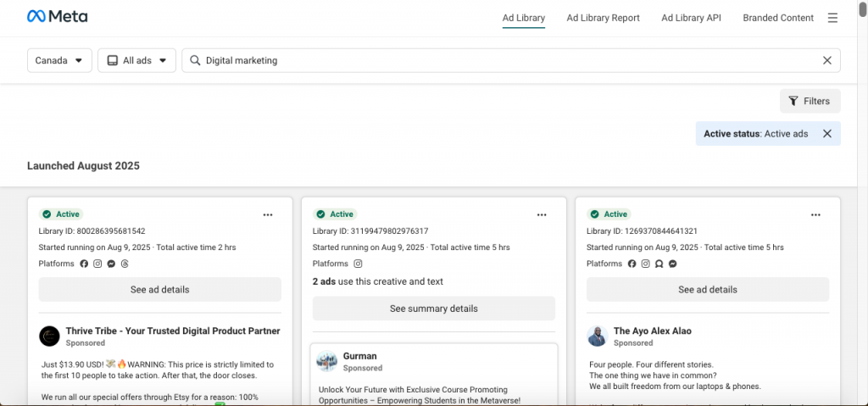Click Instagram platform icon on Thrive Tribe ad

point(97,264)
